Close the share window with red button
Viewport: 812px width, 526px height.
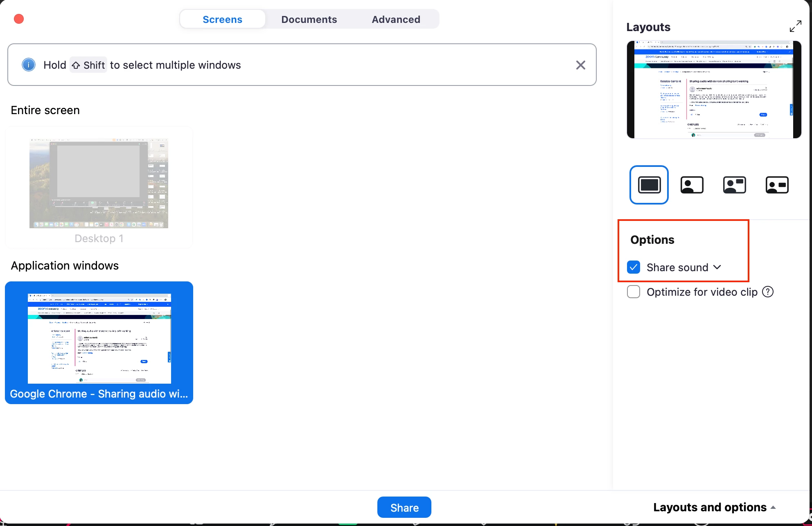click(x=19, y=19)
